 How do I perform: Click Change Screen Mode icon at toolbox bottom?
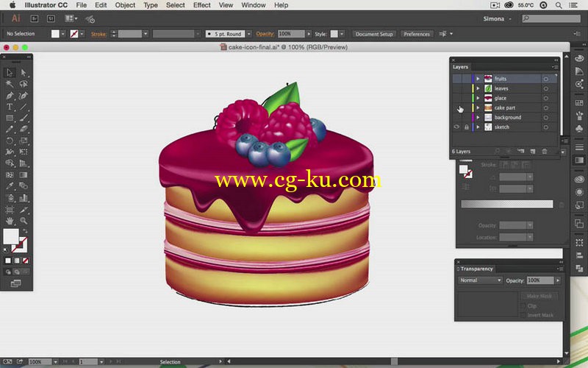tap(15, 283)
